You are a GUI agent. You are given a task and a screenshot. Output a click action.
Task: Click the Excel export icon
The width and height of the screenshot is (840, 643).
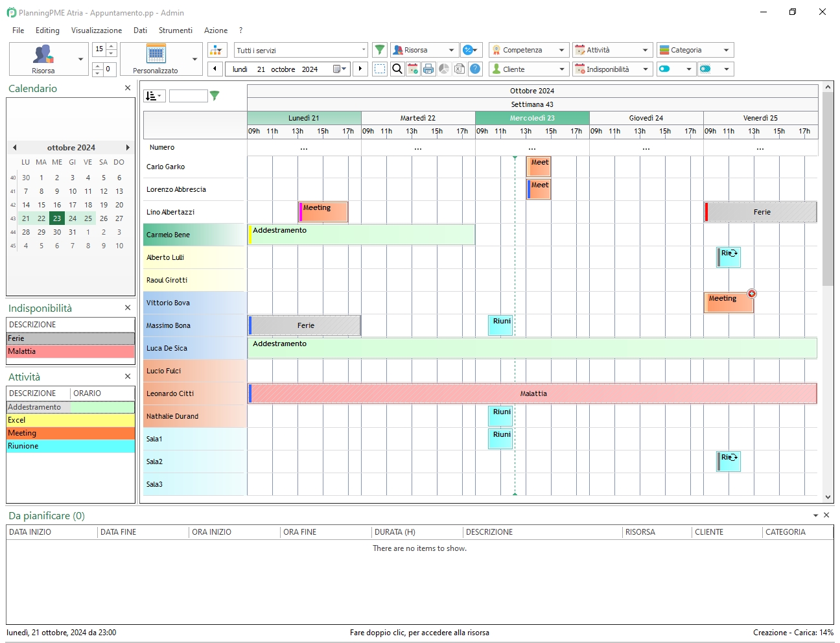460,69
